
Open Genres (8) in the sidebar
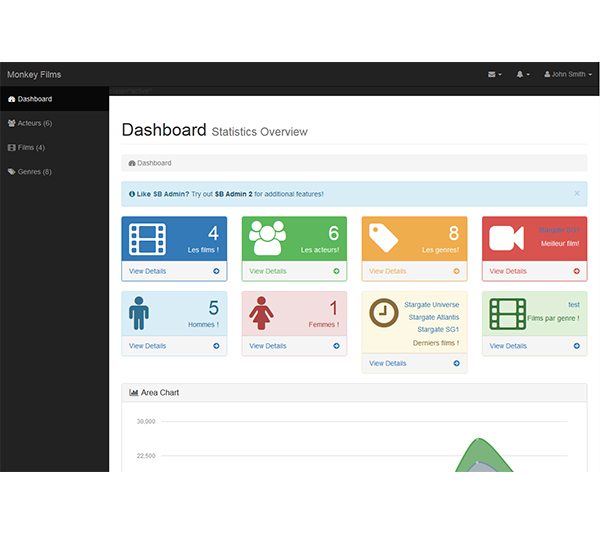click(x=34, y=171)
